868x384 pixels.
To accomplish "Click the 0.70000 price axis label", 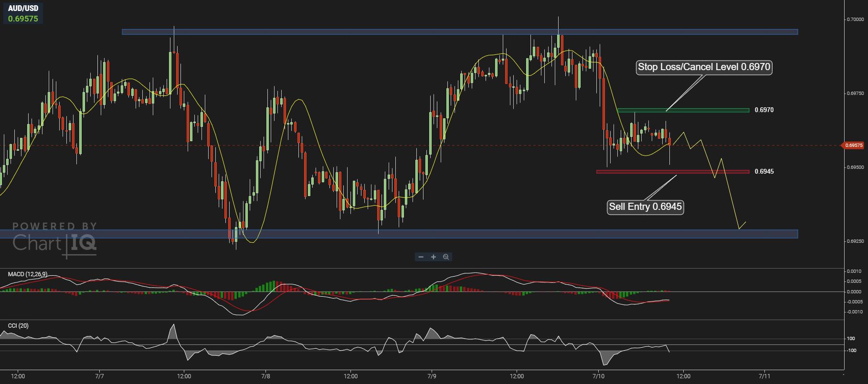I will (855, 20).
